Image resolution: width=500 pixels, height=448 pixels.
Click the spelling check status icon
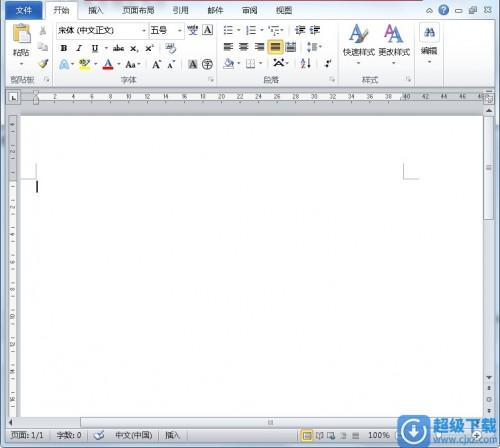point(99,435)
